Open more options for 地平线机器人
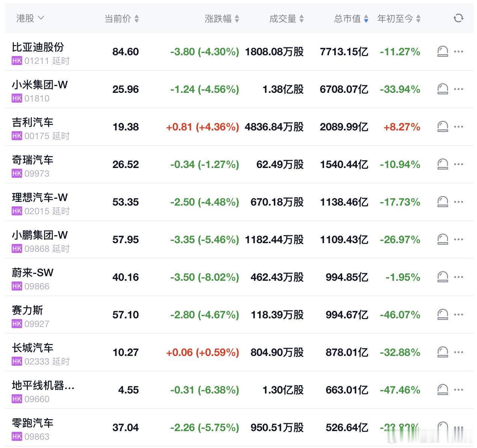The width and height of the screenshot is (477, 448). click(x=459, y=390)
